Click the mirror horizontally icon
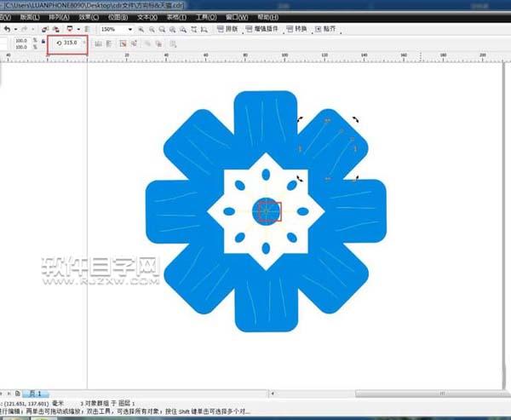This screenshot has height=420, width=511. tap(98, 43)
